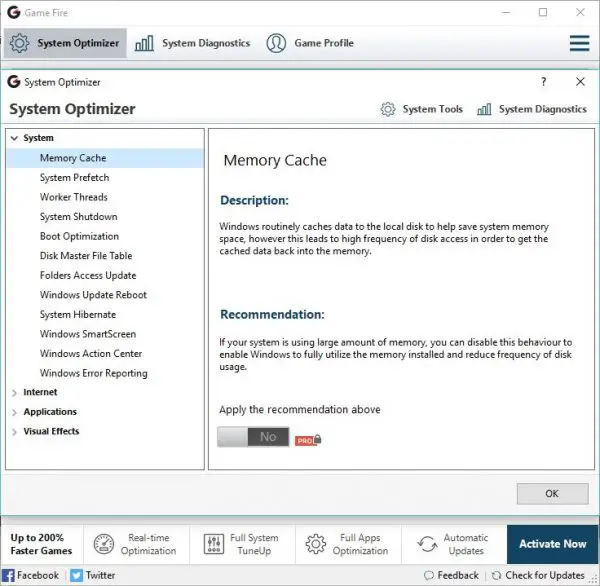Viewport: 600px width, 586px height.
Task: Close the System Optimizer dialog
Action: point(580,81)
